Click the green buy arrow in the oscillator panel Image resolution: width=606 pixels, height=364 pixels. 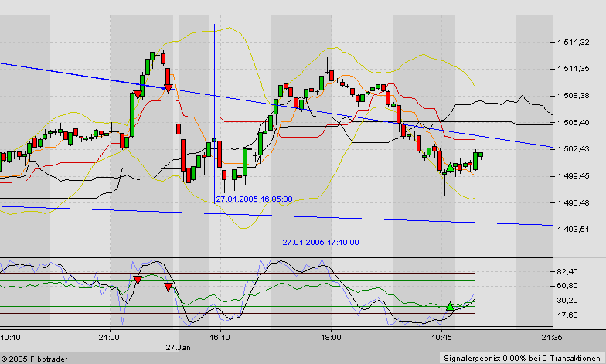click(450, 306)
